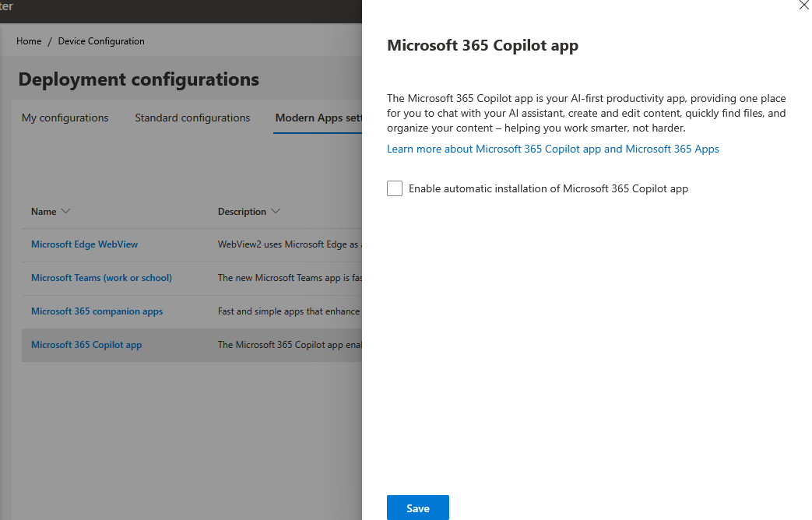The image size is (812, 520).
Task: Click the Description column header label
Action: (242, 212)
